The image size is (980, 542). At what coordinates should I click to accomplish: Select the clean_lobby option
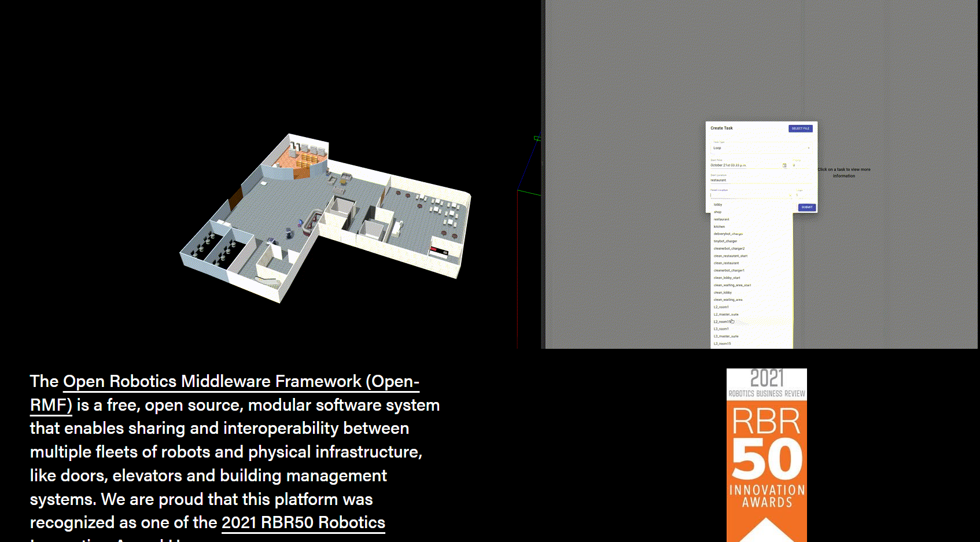tap(751, 293)
